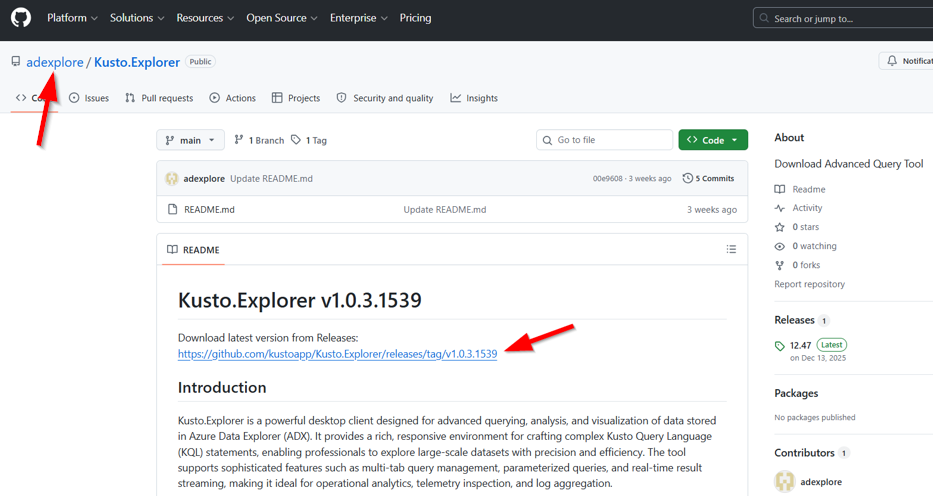Image resolution: width=933 pixels, height=496 pixels.
Task: Click the 12.47 release tag icon
Action: coord(780,346)
